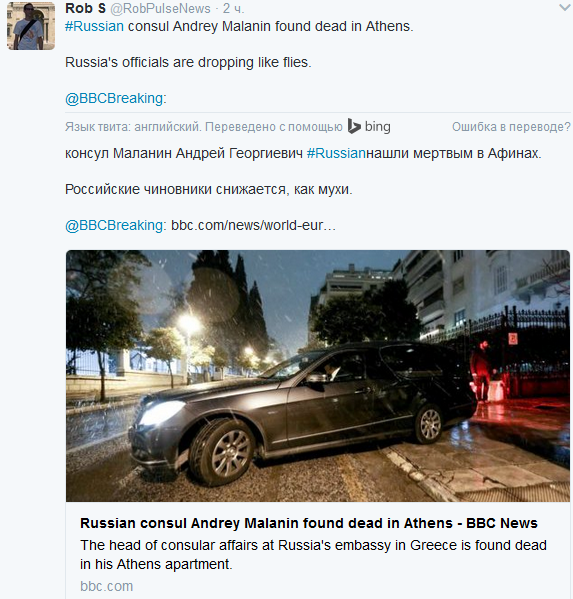The width and height of the screenshot is (573, 599).
Task: Open the bbc.com/news/world-eur… link
Action: click(x=253, y=225)
